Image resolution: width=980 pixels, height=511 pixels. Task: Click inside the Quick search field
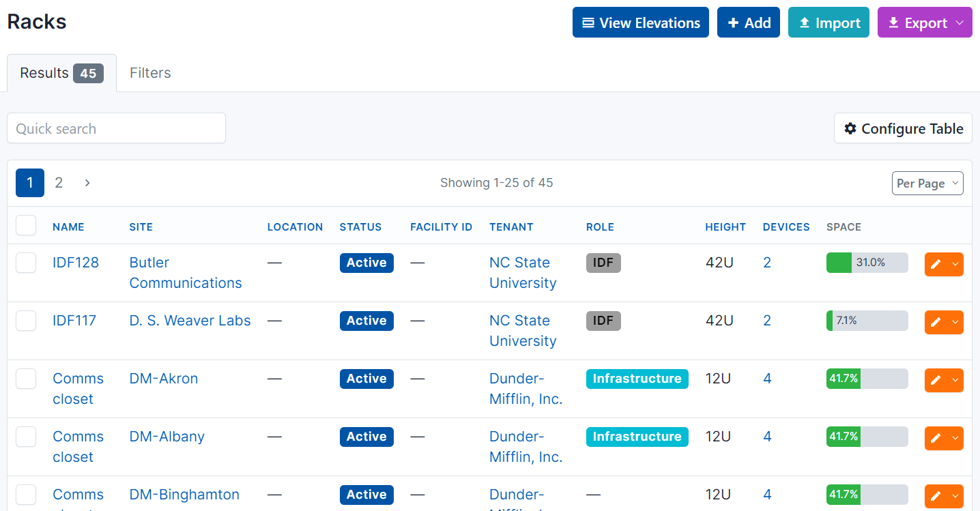[x=116, y=128]
